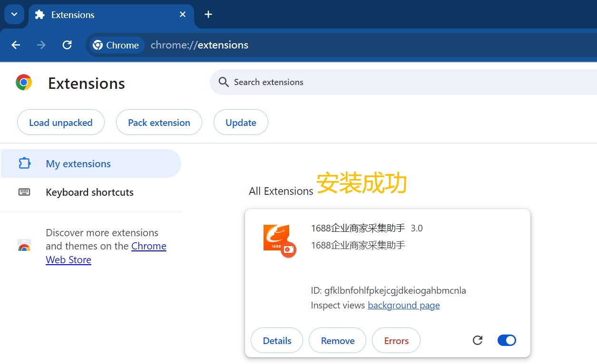
Task: Click the Web Store icon in sidebar
Action: pyautogui.click(x=24, y=246)
